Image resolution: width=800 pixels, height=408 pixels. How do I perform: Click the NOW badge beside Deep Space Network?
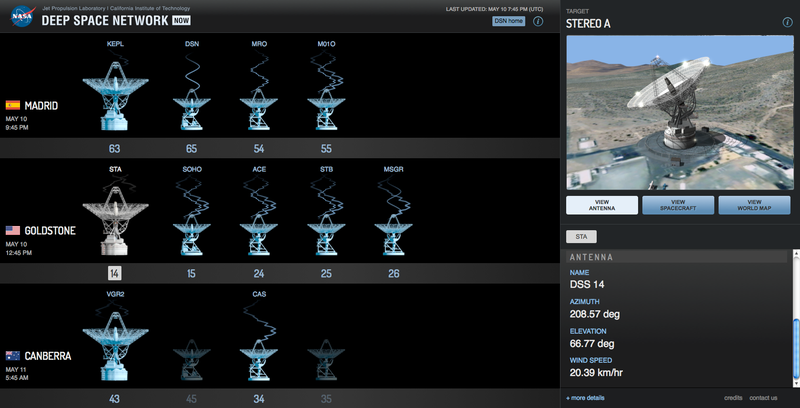181,21
